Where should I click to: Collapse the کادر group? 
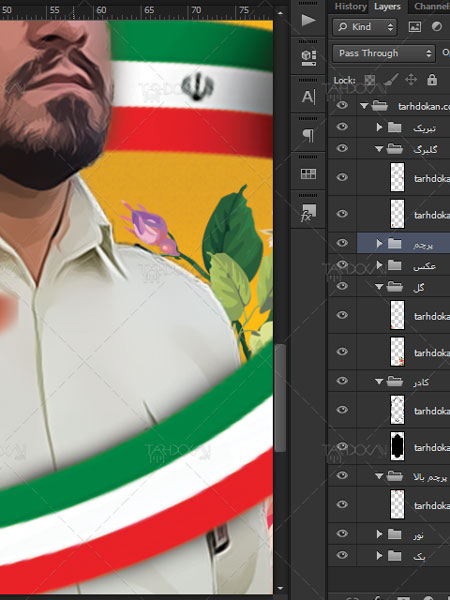tap(379, 382)
